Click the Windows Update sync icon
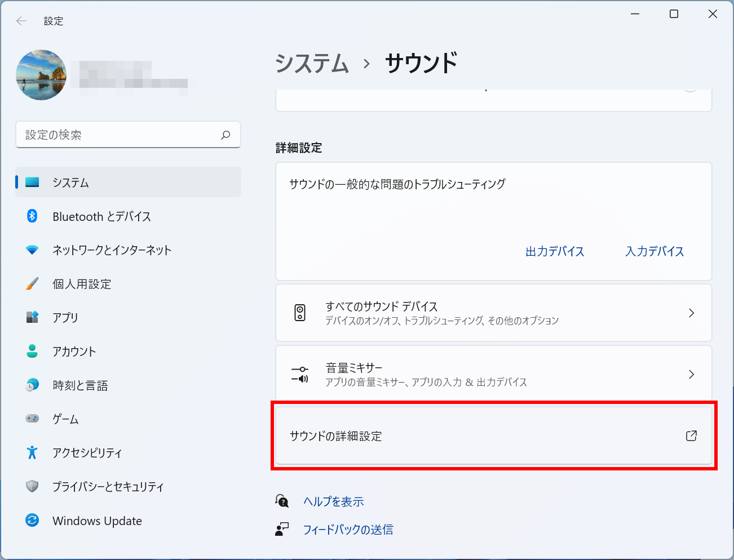Screen dimensions: 734x560 pos(32,521)
